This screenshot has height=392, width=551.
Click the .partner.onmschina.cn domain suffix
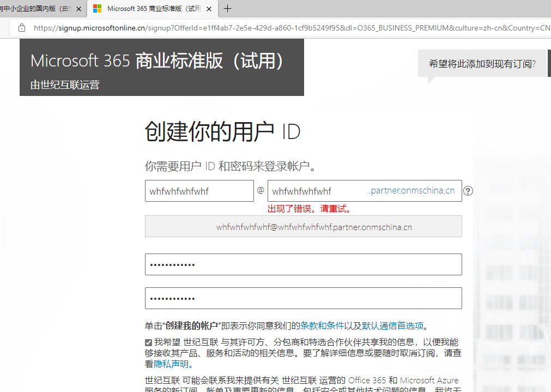(411, 191)
